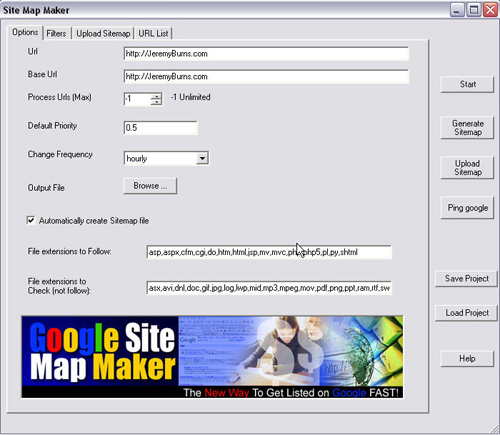Image resolution: width=500 pixels, height=435 pixels.
Task: Expand the Change Frequency dropdown arrow
Action: point(202,158)
